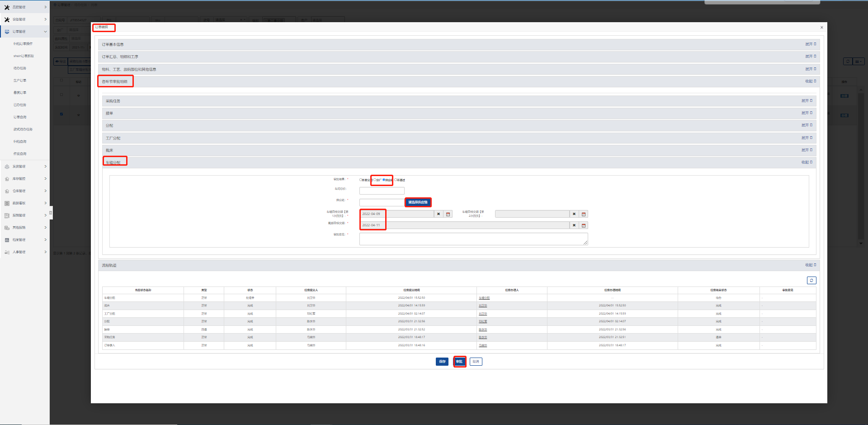Click the 请选择供应链 button
Screen dimensions: 868x425
418,202
